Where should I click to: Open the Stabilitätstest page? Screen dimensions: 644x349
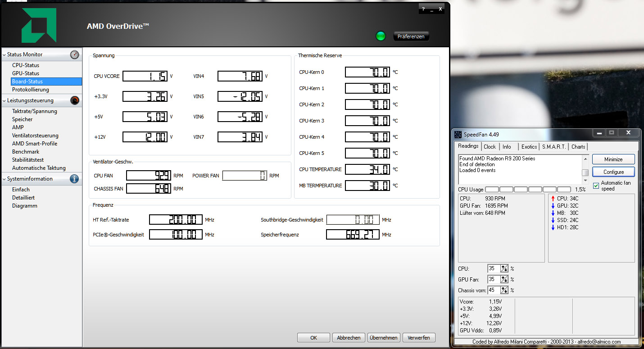point(28,160)
